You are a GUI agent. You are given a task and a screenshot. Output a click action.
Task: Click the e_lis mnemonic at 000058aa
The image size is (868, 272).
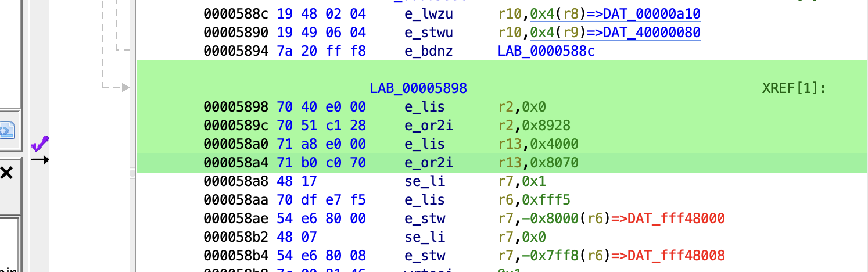tap(424, 200)
